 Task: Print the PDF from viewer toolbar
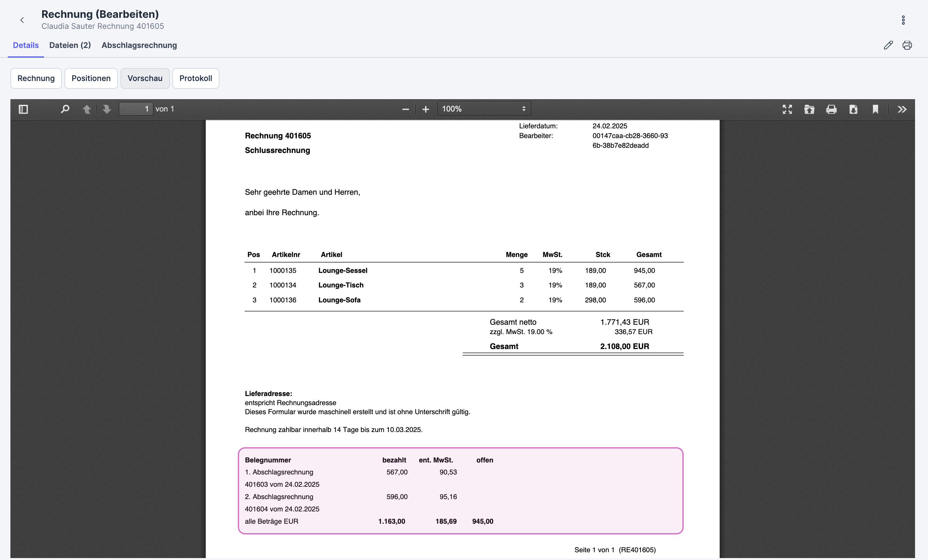pyautogui.click(x=831, y=109)
